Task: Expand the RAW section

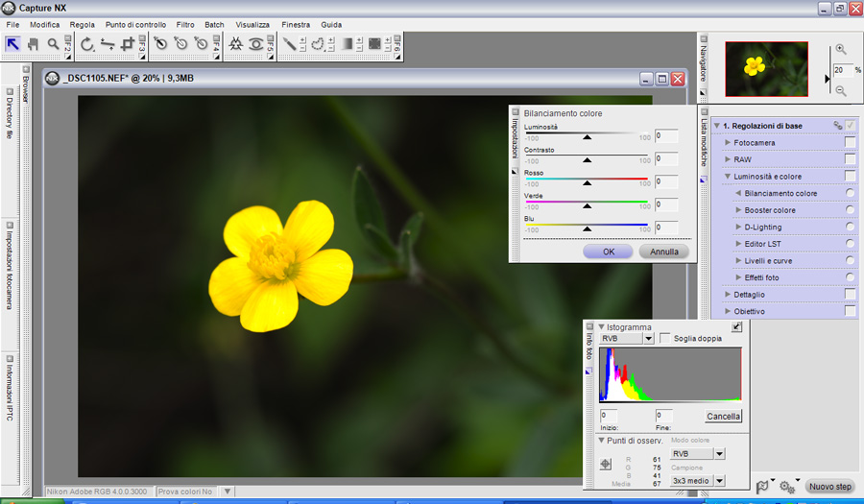Action: point(728,159)
